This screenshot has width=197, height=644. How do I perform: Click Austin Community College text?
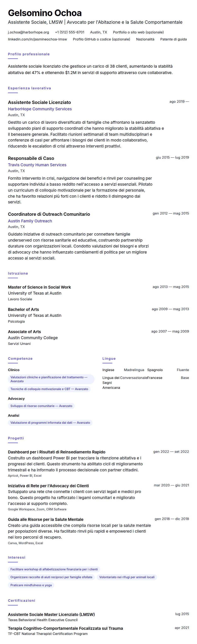coord(33,338)
